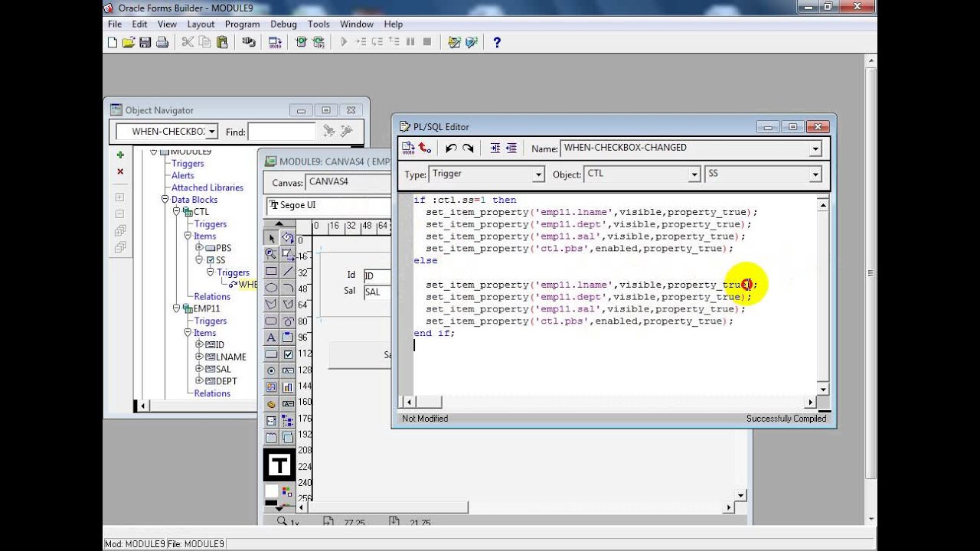Screen dimensions: 980x551
Task: Select the Ellipse tool in layout palette
Action: pyautogui.click(x=271, y=288)
